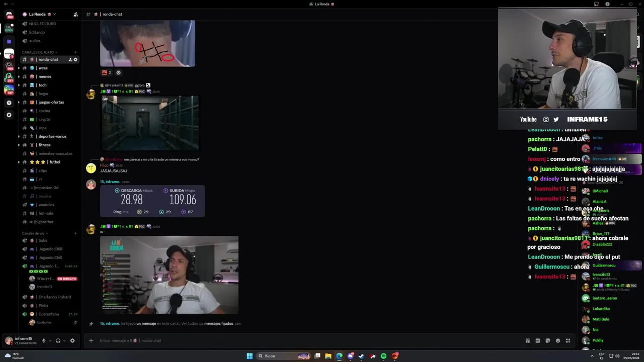
Task: Click the EN DIRECTO live badge
Action: click(x=66, y=279)
